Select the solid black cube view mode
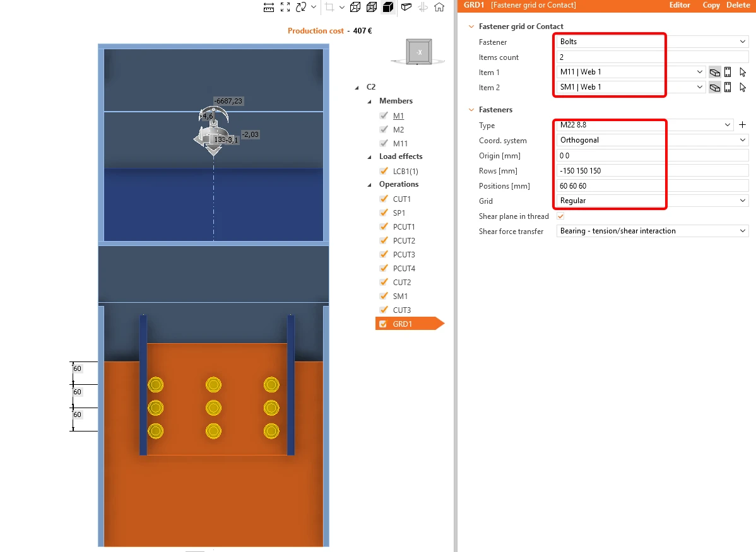 [388, 7]
